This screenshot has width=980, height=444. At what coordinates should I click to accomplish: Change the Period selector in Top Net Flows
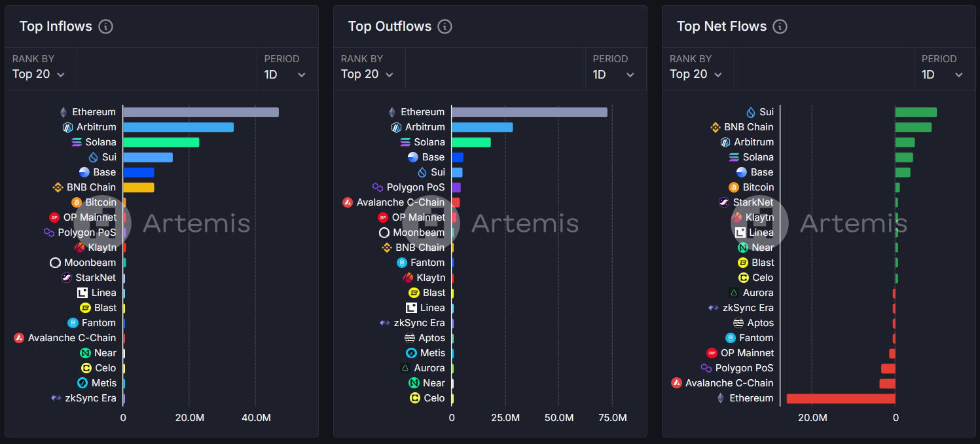point(942,75)
